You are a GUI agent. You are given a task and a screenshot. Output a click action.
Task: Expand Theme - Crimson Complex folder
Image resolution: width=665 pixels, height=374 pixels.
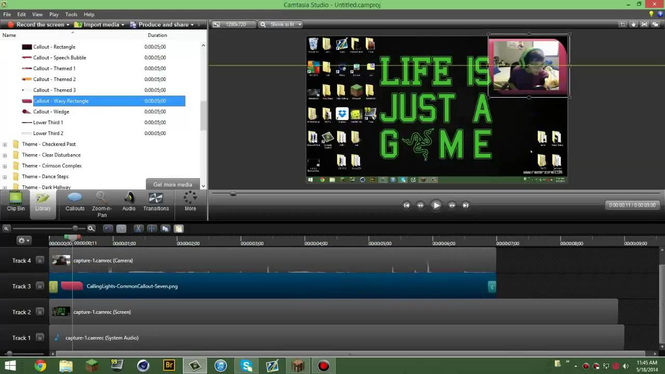pos(5,166)
